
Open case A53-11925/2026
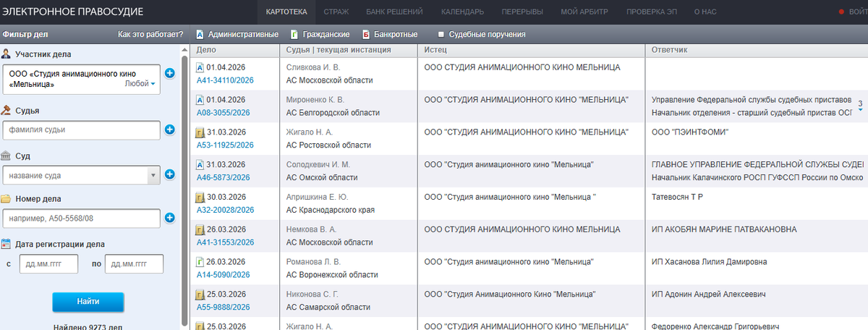pyautogui.click(x=225, y=145)
